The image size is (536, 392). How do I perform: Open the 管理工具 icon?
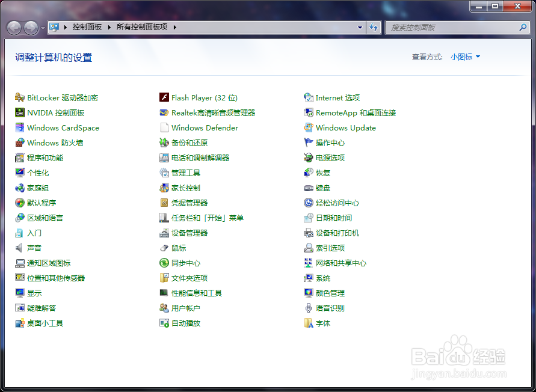click(164, 173)
